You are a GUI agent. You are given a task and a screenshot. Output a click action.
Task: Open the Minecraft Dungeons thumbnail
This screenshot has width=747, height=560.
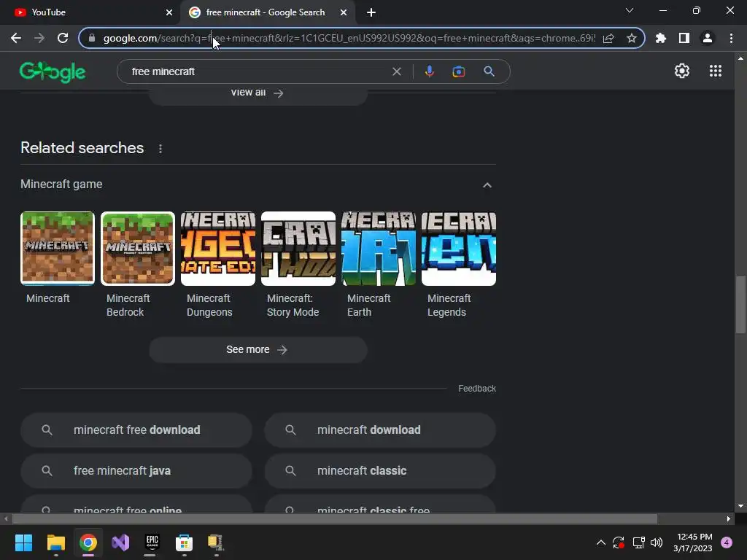(x=218, y=249)
